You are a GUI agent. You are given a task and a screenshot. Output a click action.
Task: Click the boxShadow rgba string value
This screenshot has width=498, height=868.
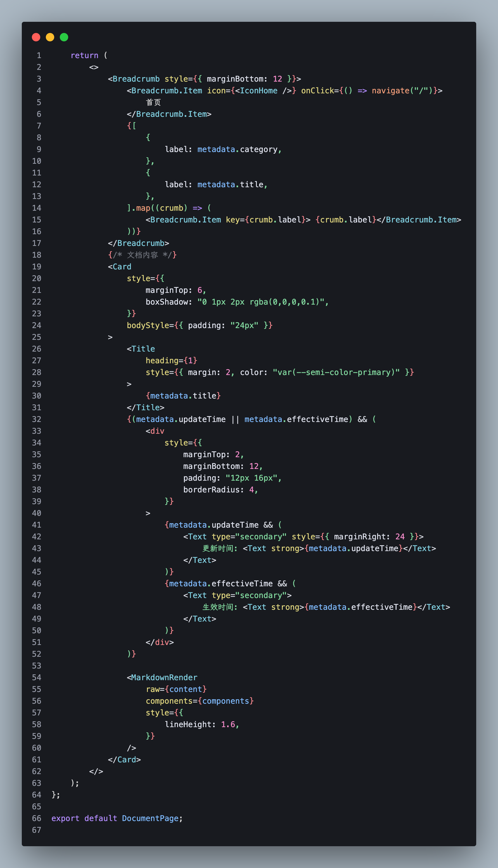point(262,302)
